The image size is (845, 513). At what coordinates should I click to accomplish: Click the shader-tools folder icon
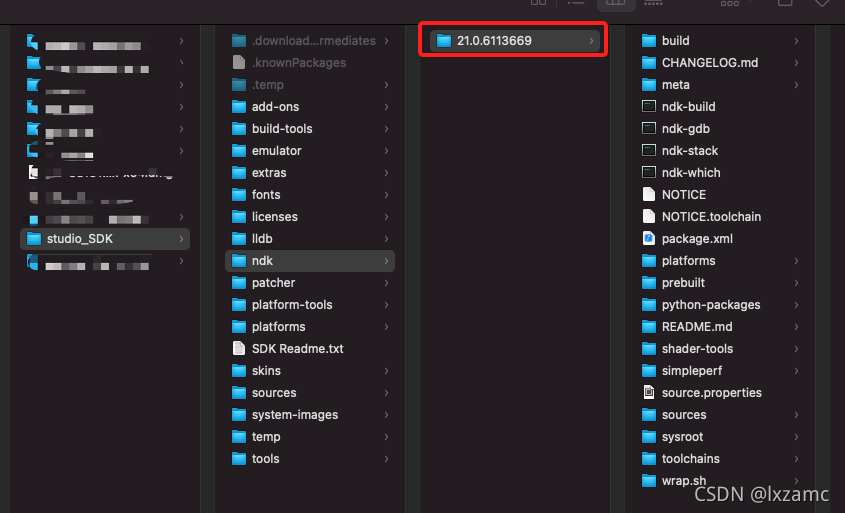(649, 348)
